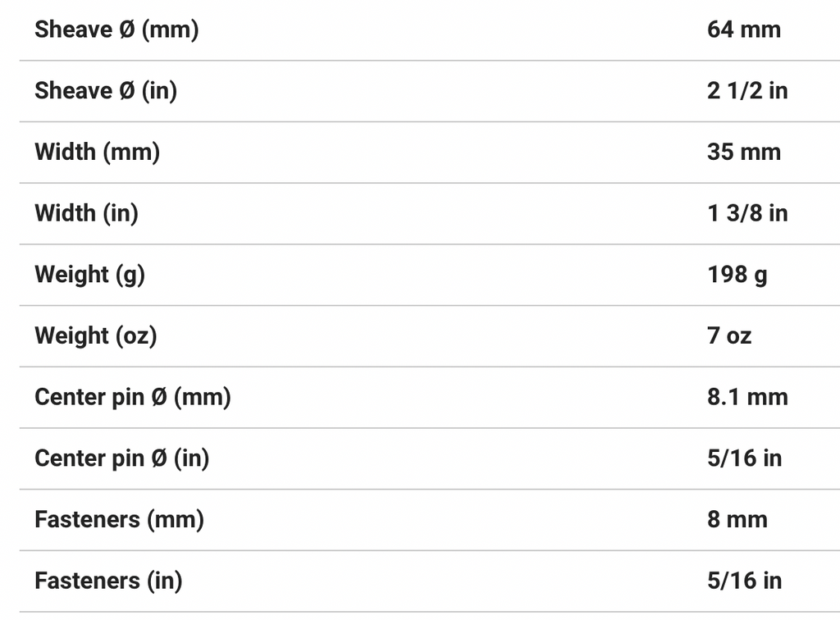This screenshot has width=840, height=620.
Task: Select the 35 mm width value
Action: 743,152
